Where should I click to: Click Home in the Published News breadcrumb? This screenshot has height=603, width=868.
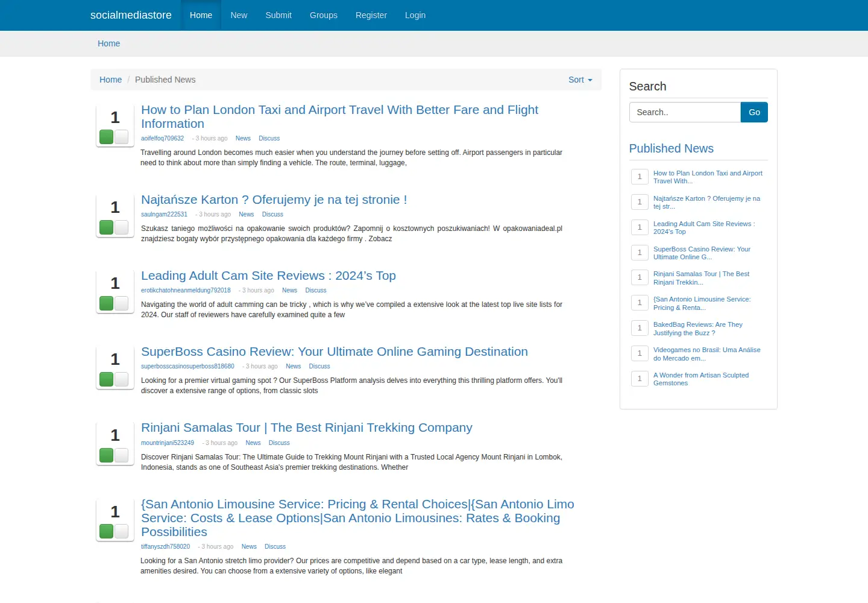point(110,80)
